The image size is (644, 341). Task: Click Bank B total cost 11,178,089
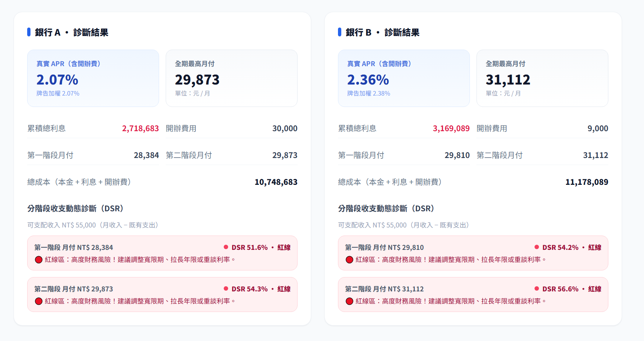click(587, 182)
